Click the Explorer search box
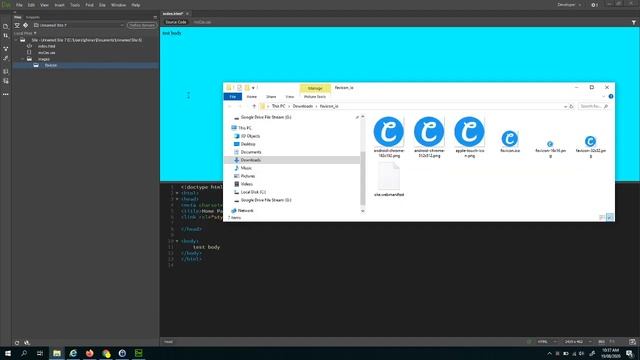640x360 pixels. 594,106
